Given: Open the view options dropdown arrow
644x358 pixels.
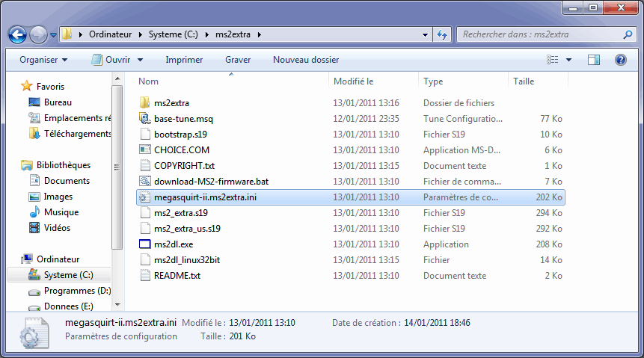Looking at the screenshot, I should [x=568, y=60].
